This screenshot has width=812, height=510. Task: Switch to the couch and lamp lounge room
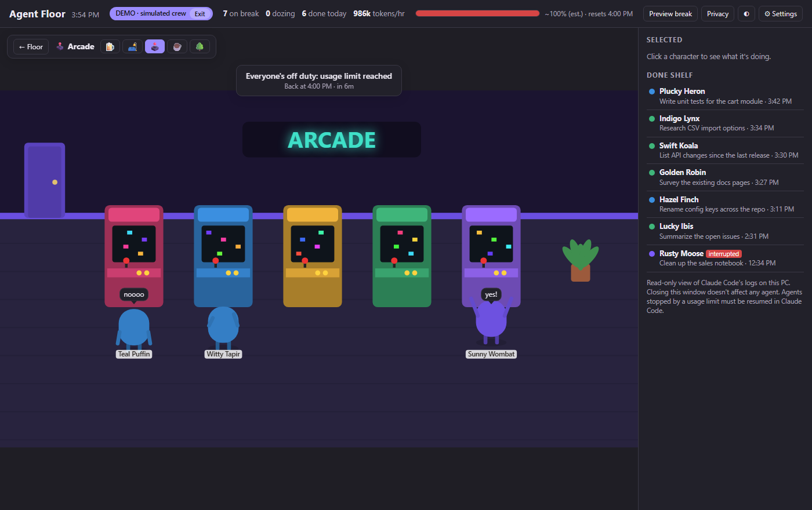(x=132, y=46)
